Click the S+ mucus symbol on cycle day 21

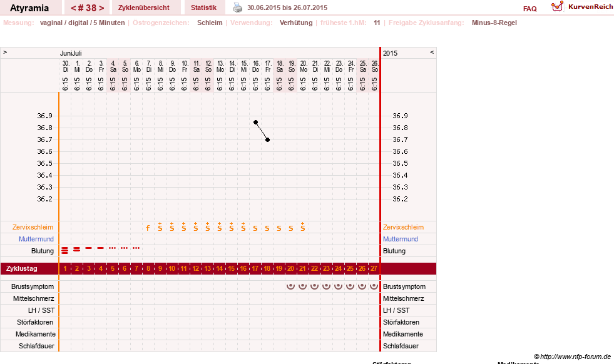coord(303,226)
